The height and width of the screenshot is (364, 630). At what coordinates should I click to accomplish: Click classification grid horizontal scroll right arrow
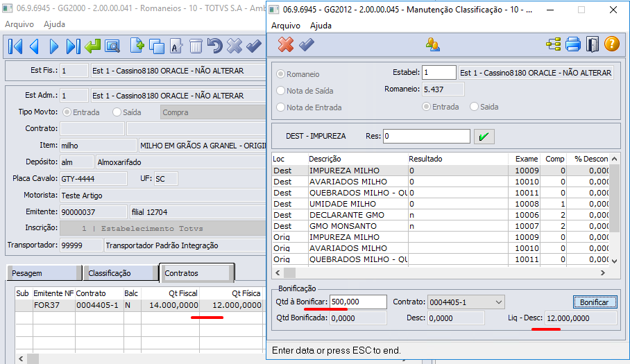[603, 273]
